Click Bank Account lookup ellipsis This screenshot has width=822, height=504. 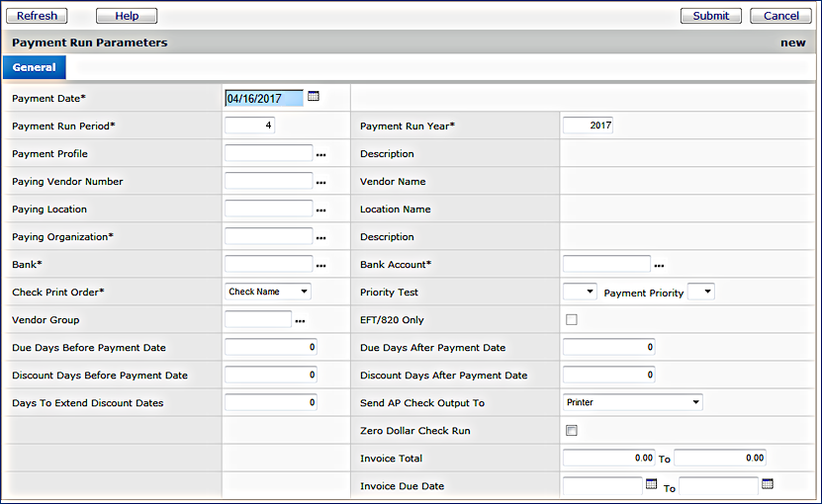[659, 266]
